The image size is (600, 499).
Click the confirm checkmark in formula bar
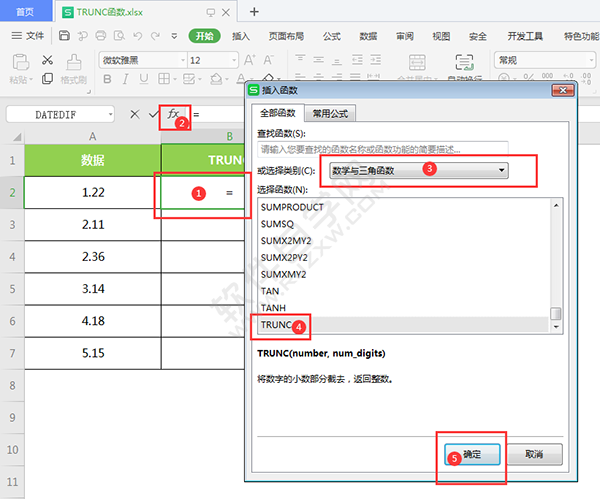pos(153,115)
